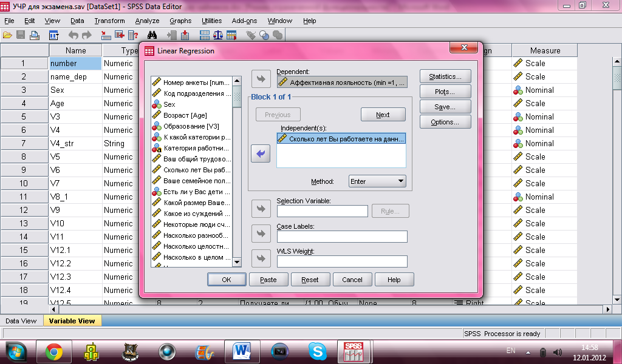Select 'Номер анкеты' in the variable list

[x=191, y=83]
